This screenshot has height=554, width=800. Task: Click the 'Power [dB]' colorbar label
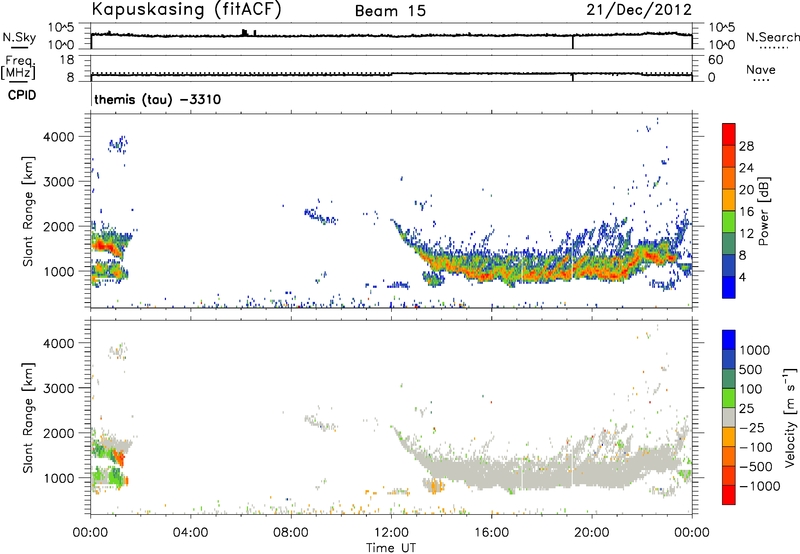pos(764,211)
